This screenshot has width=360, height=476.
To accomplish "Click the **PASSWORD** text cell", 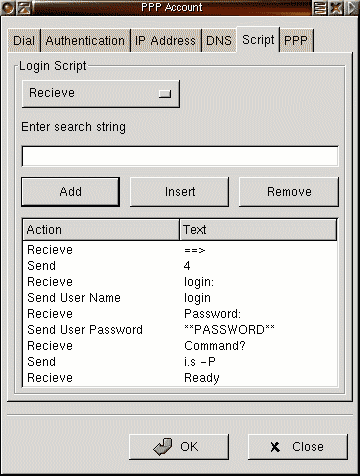I will point(229,330).
